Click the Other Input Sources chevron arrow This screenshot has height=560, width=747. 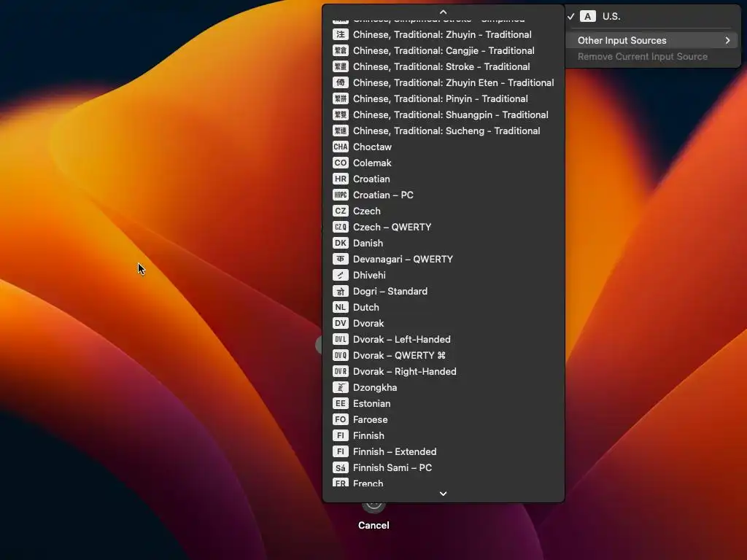[x=727, y=41]
